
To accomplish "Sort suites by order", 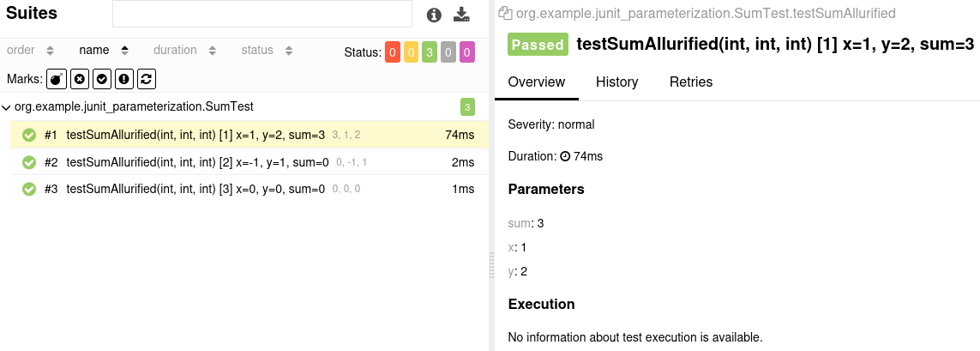I will point(31,50).
